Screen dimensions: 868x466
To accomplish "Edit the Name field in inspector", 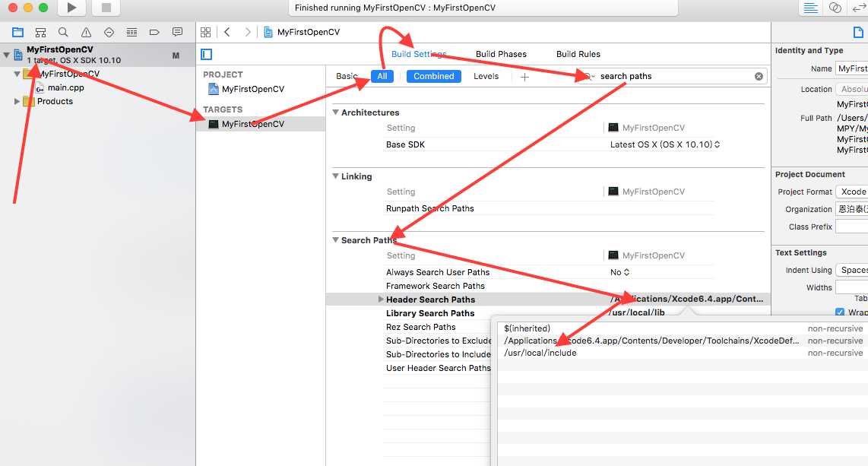I will tap(851, 68).
